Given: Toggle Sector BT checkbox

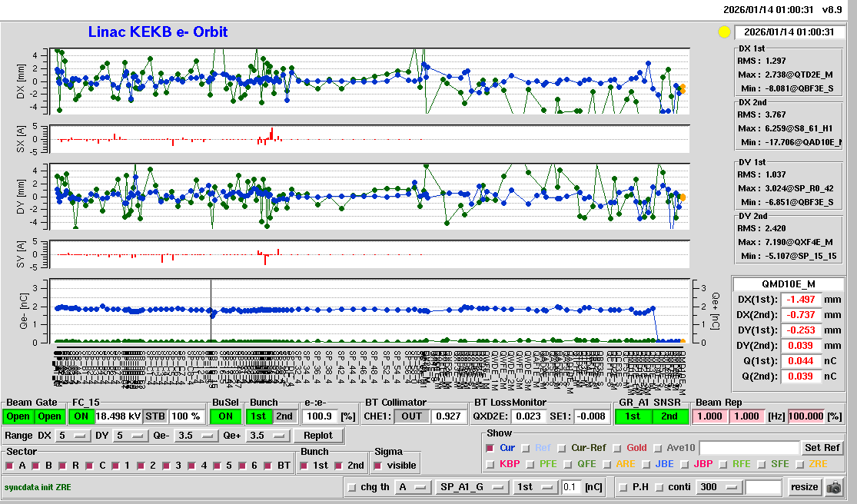Looking at the screenshot, I should click(267, 465).
